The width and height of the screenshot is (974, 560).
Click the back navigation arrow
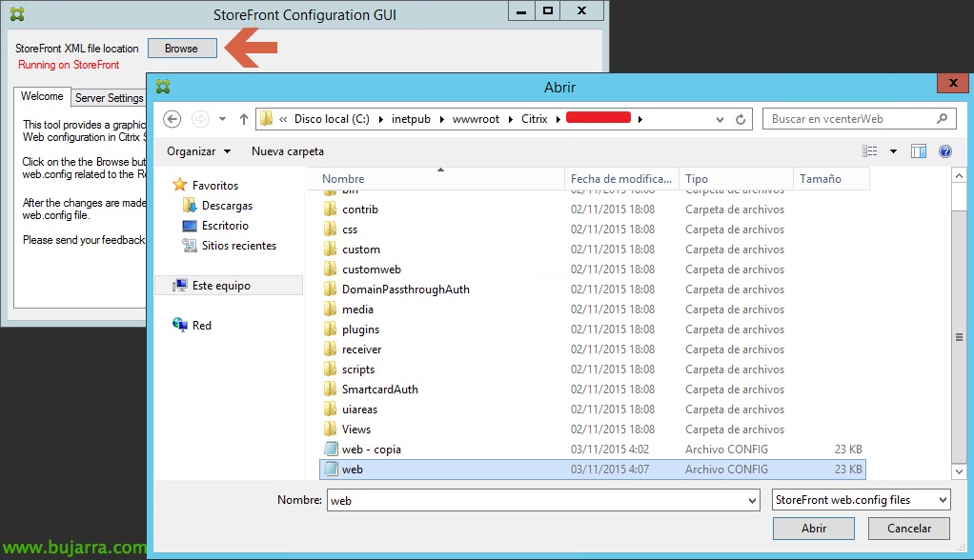click(172, 119)
